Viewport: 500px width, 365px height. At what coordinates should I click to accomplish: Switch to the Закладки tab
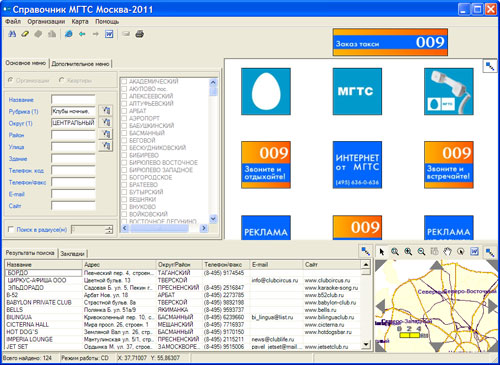click(72, 254)
